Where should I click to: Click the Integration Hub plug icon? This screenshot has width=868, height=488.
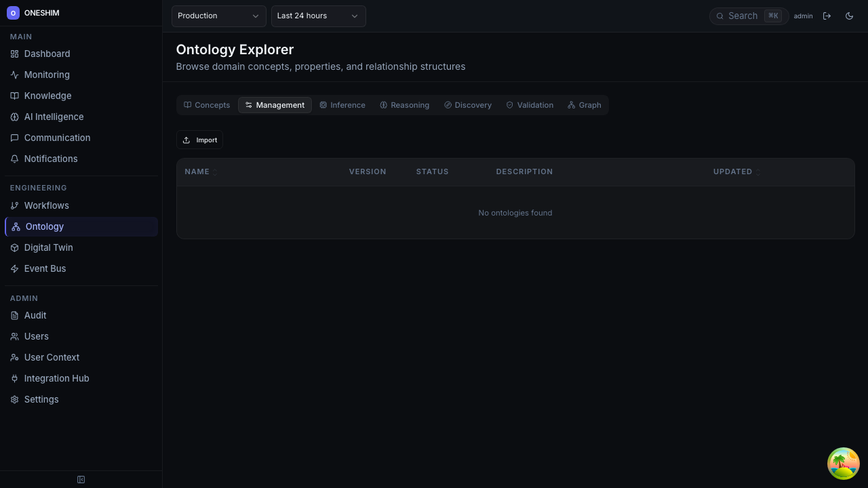(x=14, y=378)
